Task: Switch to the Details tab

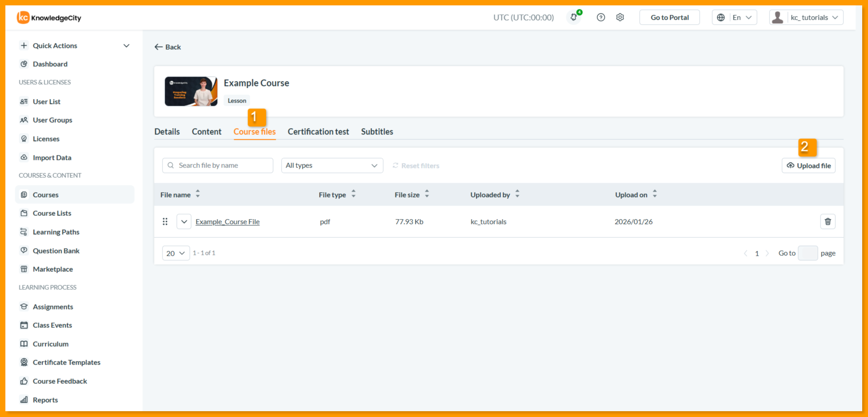Action: coord(167,132)
